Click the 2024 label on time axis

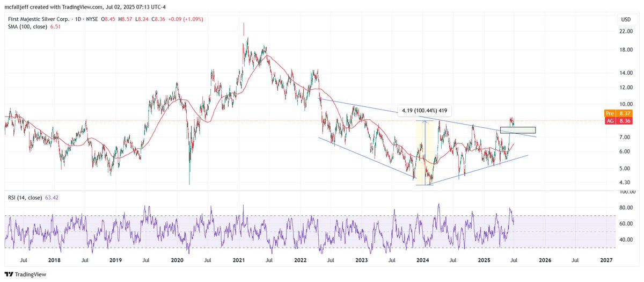tap(422, 259)
